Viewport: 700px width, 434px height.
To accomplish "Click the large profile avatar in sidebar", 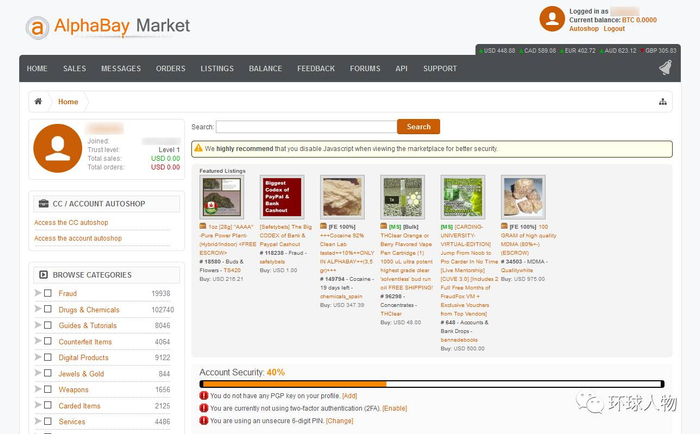I will tap(58, 148).
